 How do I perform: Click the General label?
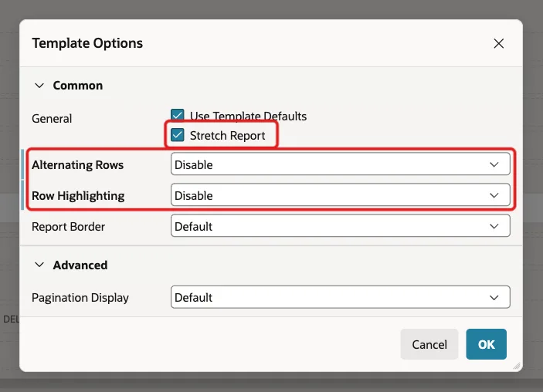click(x=52, y=119)
